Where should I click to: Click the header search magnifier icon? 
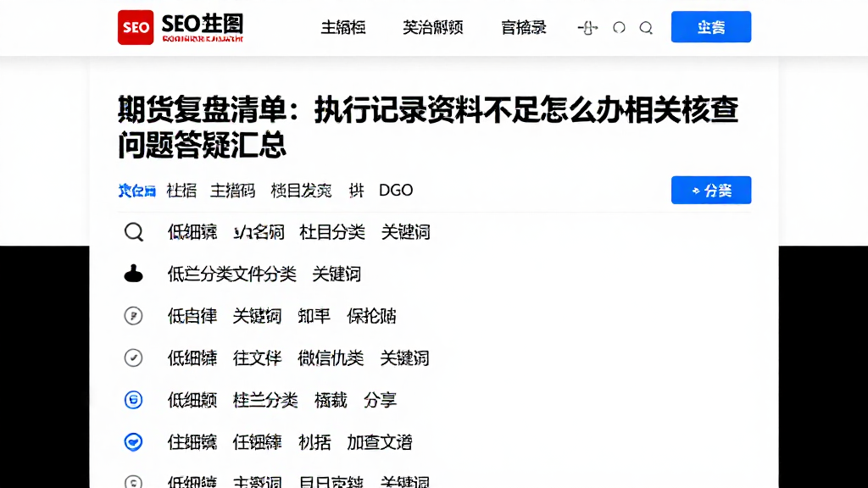(646, 28)
